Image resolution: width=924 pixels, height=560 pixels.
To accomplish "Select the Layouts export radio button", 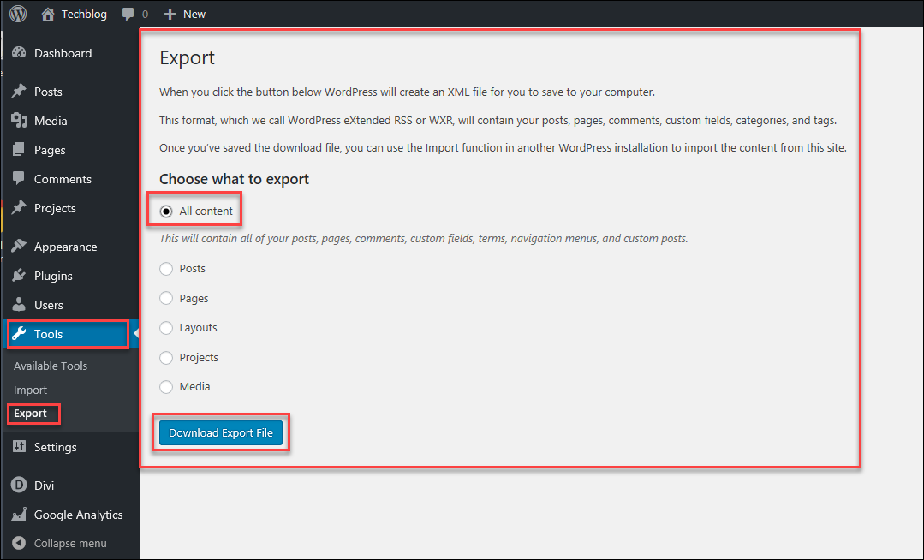I will pyautogui.click(x=166, y=328).
